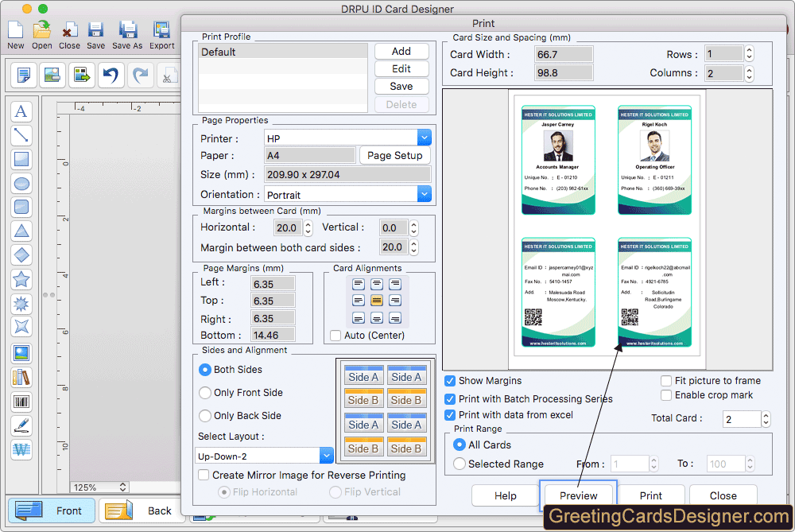The height and width of the screenshot is (532, 795).
Task: Select the Signature pen tool
Action: point(21,425)
